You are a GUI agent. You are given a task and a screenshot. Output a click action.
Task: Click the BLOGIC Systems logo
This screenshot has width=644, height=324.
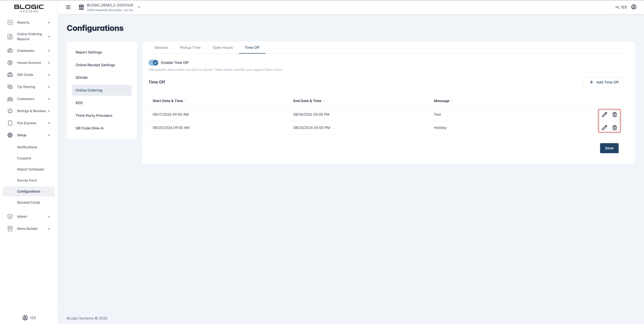click(29, 8)
